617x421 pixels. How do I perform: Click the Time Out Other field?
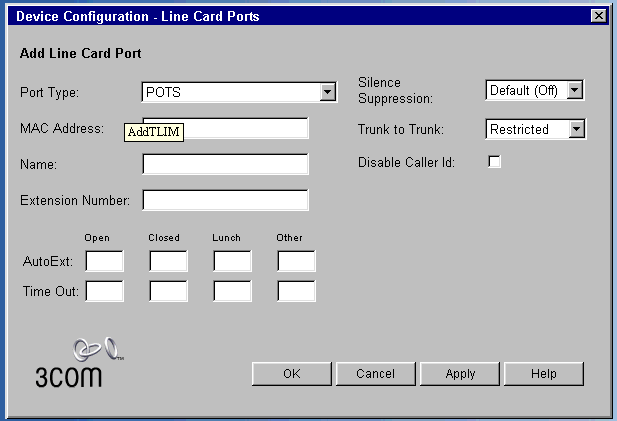296,291
